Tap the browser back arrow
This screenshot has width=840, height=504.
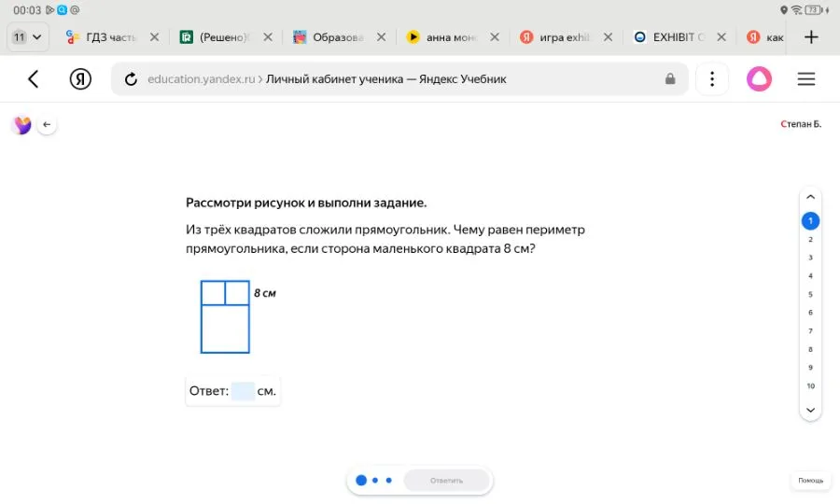point(34,79)
